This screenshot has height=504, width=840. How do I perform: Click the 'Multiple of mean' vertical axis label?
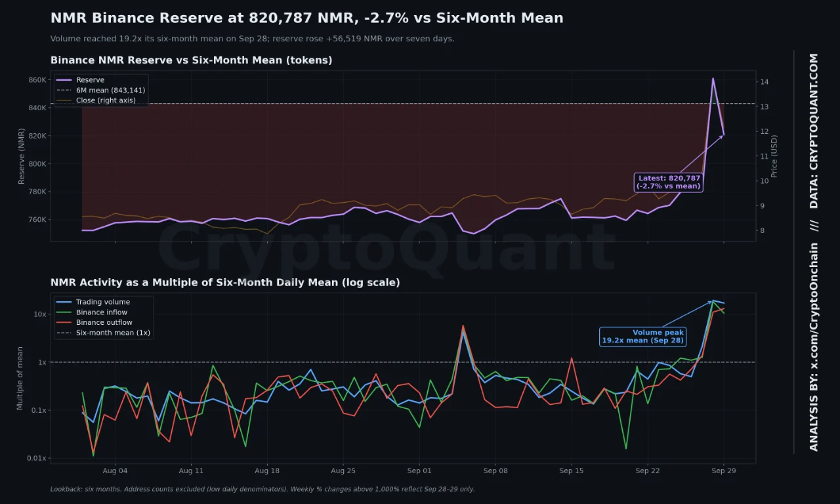[20, 379]
